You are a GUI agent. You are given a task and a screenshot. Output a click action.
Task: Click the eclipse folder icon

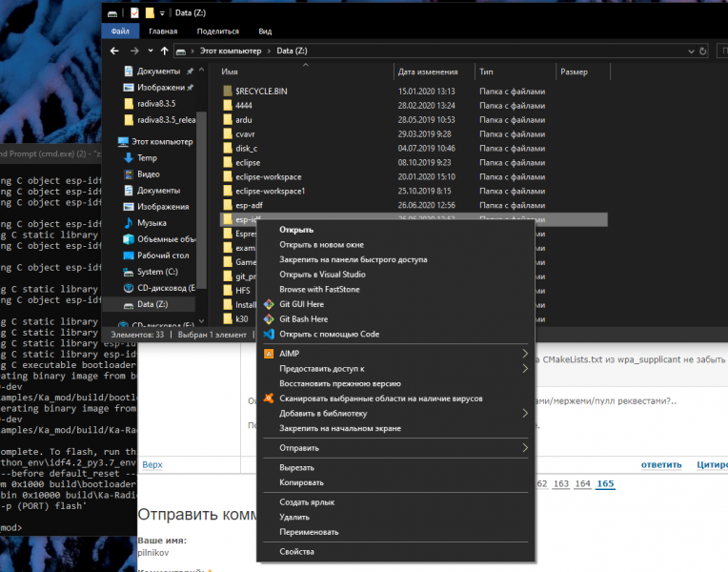[228, 163]
